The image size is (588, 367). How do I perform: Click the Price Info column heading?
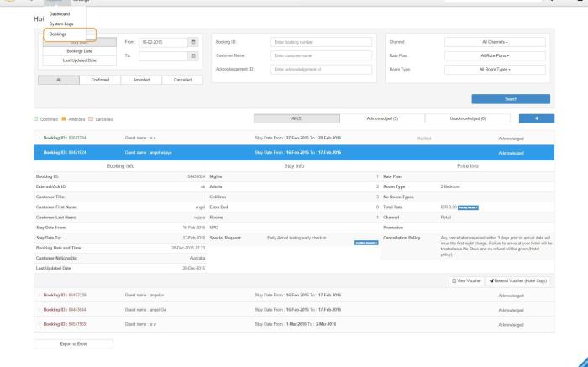(468, 166)
